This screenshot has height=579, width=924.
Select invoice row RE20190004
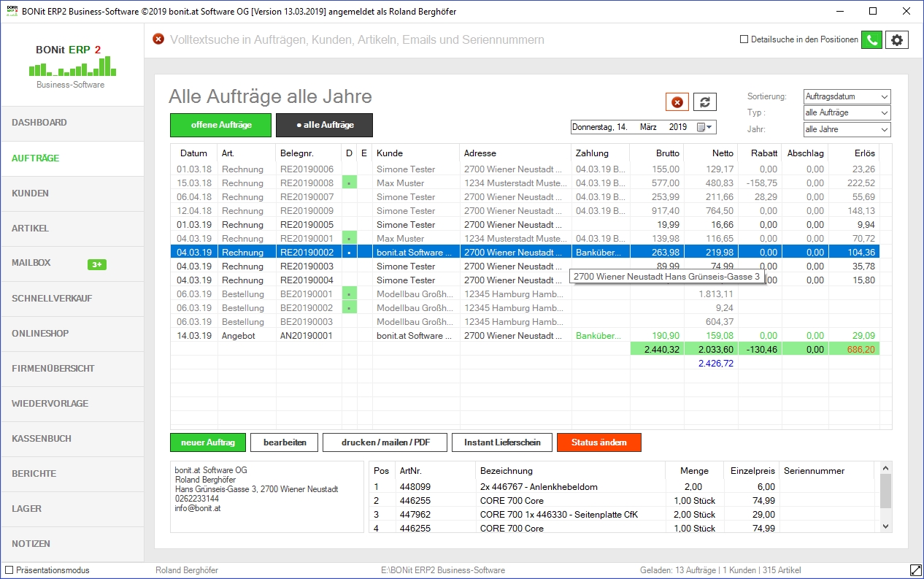[x=525, y=280]
